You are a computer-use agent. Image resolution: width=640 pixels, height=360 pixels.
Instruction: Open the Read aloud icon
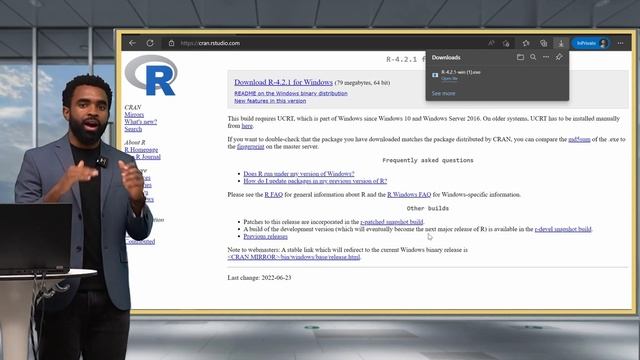(x=491, y=43)
